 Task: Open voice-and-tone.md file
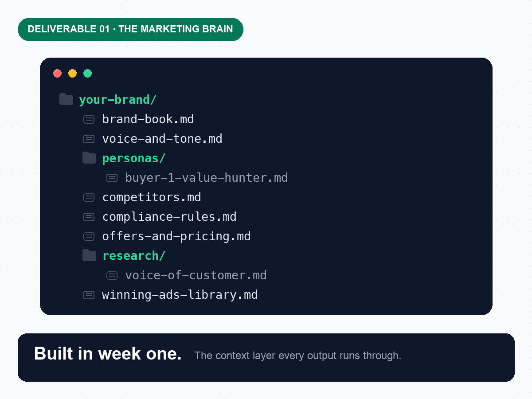click(x=162, y=139)
